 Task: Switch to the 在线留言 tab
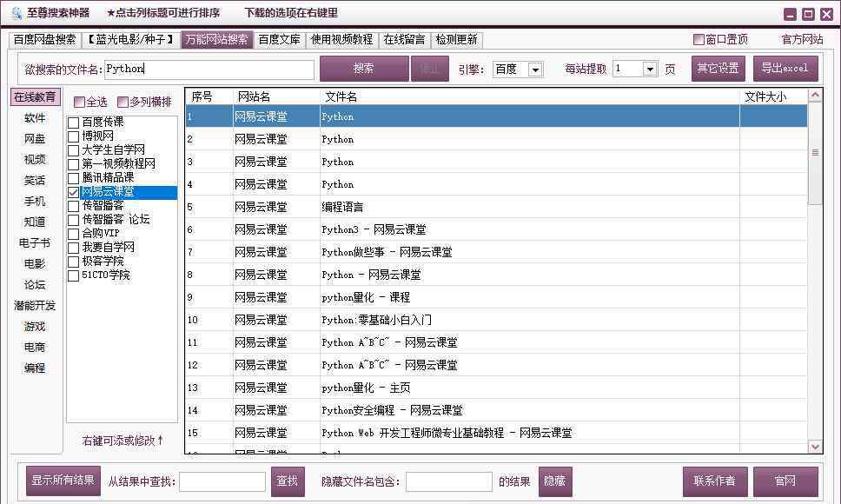tap(404, 40)
